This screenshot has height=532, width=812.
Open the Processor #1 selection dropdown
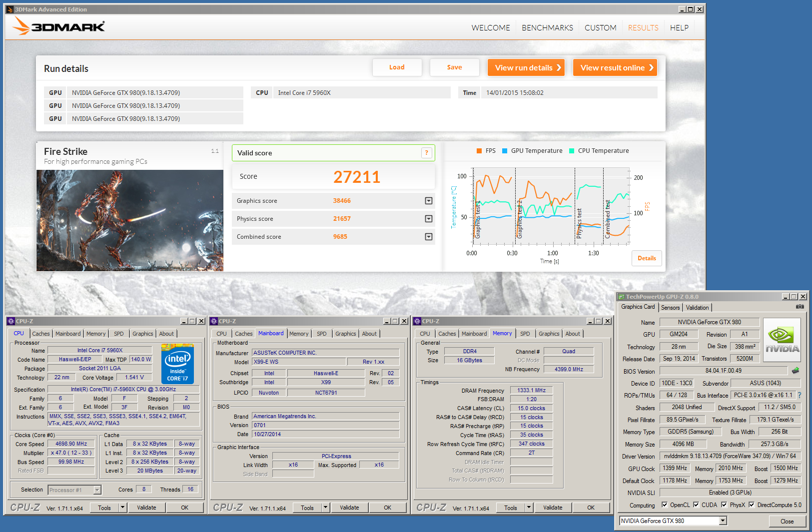pyautogui.click(x=97, y=490)
